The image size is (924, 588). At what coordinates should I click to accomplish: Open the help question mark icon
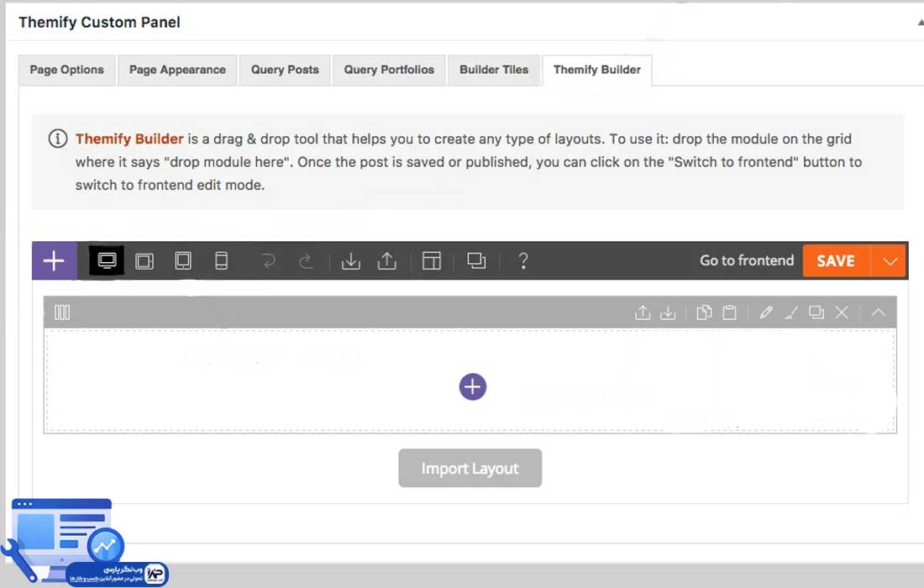[522, 260]
